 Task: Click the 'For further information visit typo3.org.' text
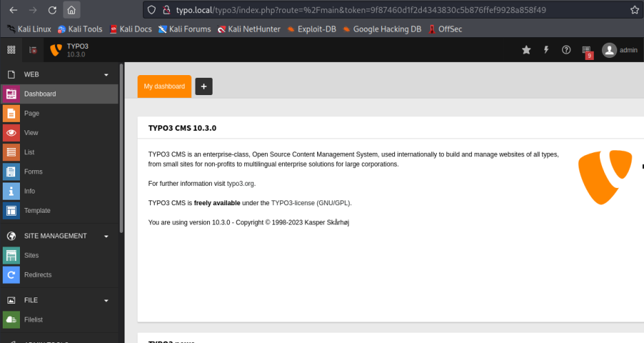[202, 183]
